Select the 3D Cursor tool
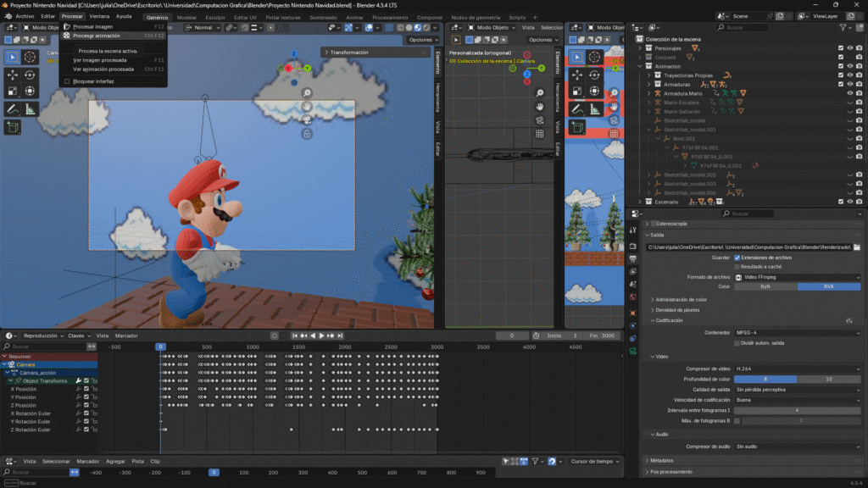The height and width of the screenshot is (488, 868). pyautogui.click(x=31, y=57)
